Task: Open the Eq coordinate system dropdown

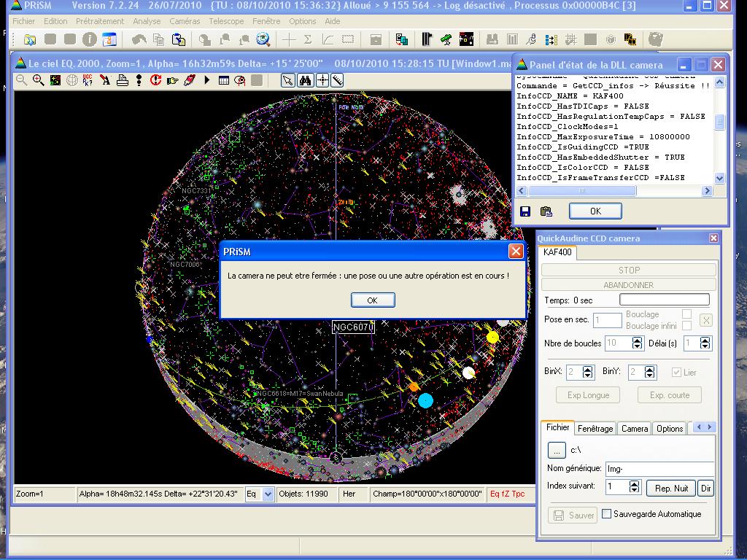Action: point(267,494)
